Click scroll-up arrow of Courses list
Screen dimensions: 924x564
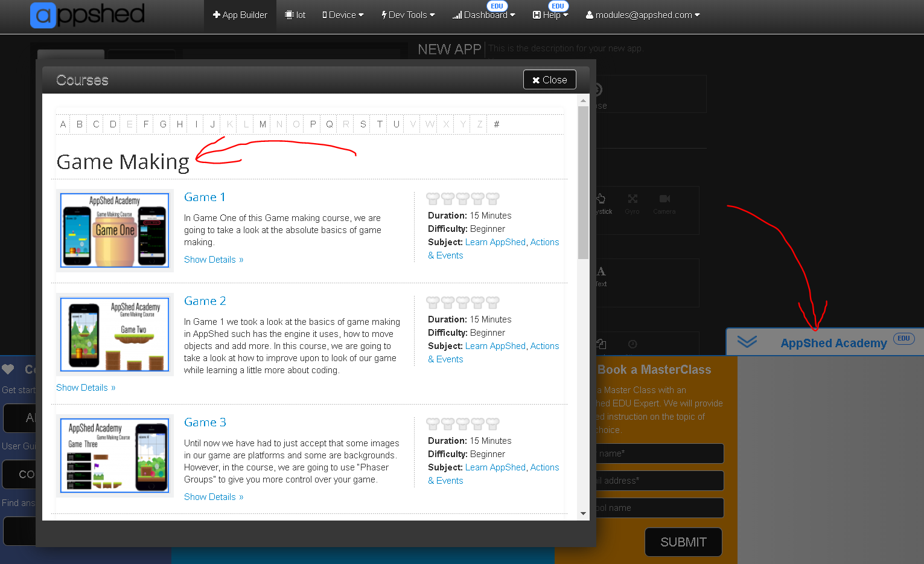[x=583, y=100]
